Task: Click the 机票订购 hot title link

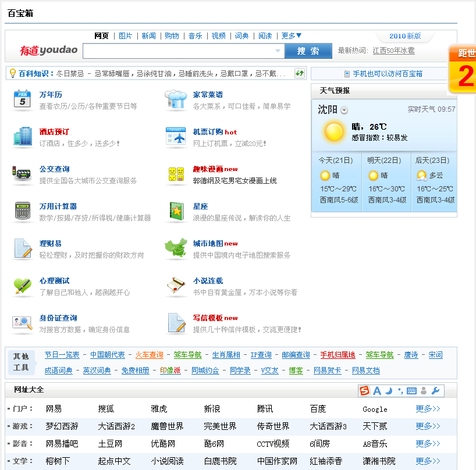Action: click(215, 132)
